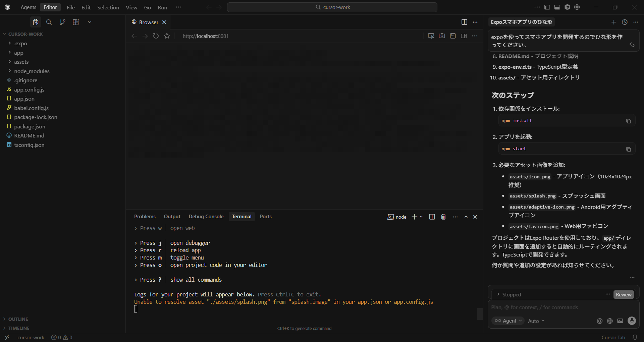Open the Agent mode dropdown
This screenshot has height=342, width=644.
[508, 321]
